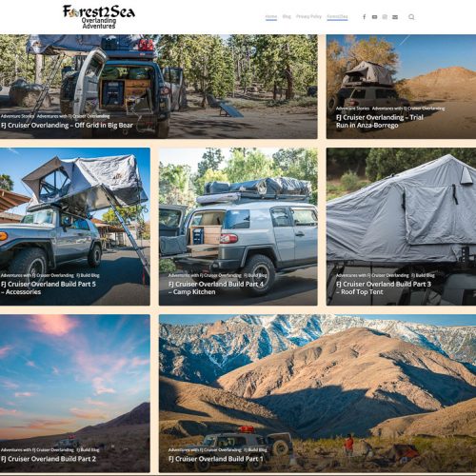476x476 pixels.
Task: Open Build Part 5 Accessories post title
Action: click(49, 288)
